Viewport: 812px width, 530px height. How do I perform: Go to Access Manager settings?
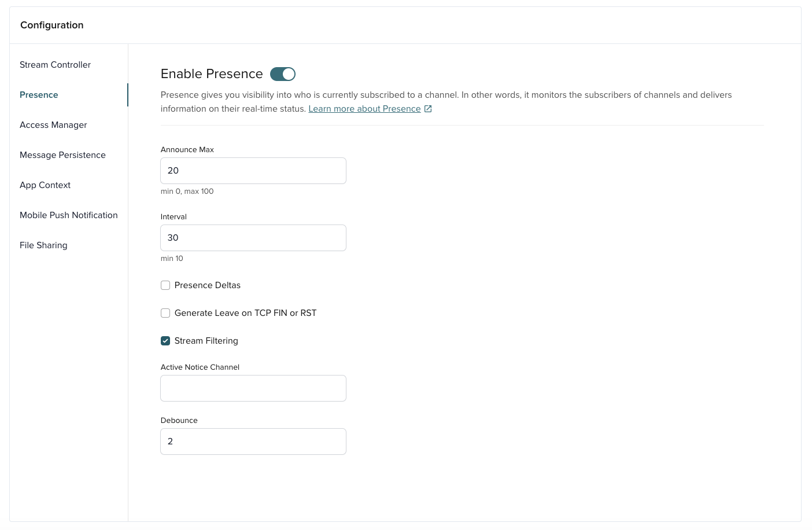click(53, 125)
